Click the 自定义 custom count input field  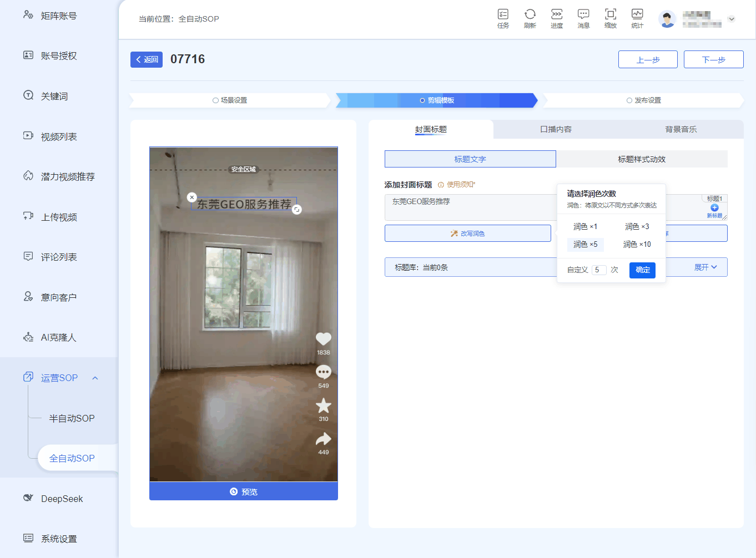599,270
